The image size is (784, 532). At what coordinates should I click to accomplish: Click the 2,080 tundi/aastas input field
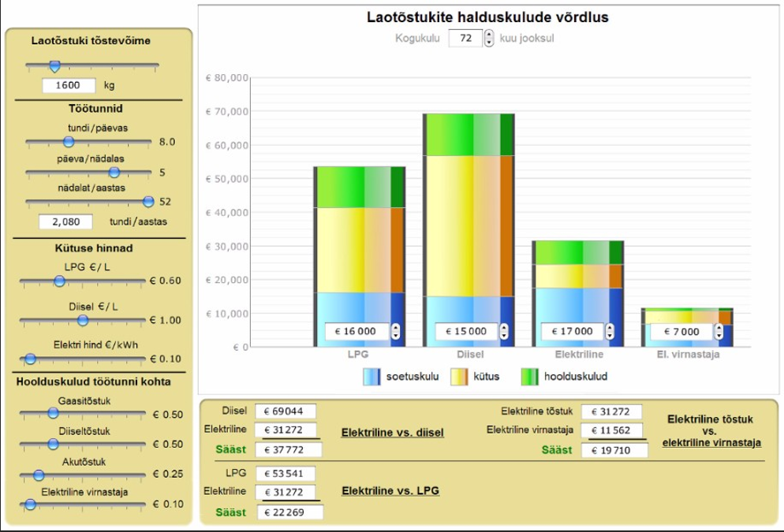coord(65,222)
